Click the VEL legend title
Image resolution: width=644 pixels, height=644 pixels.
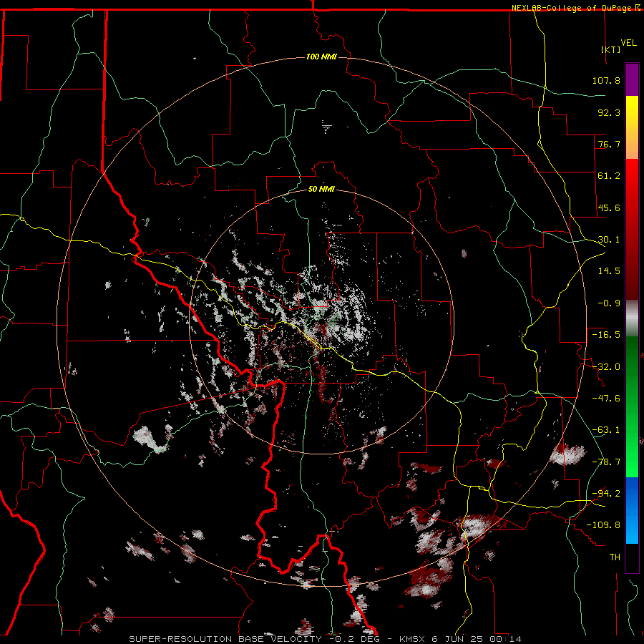(628, 43)
